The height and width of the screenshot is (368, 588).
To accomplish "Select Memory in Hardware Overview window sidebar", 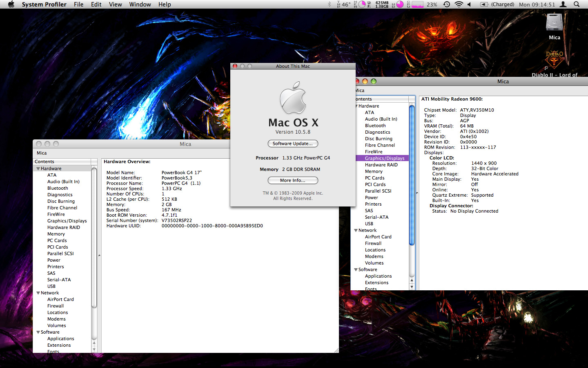I will [56, 234].
